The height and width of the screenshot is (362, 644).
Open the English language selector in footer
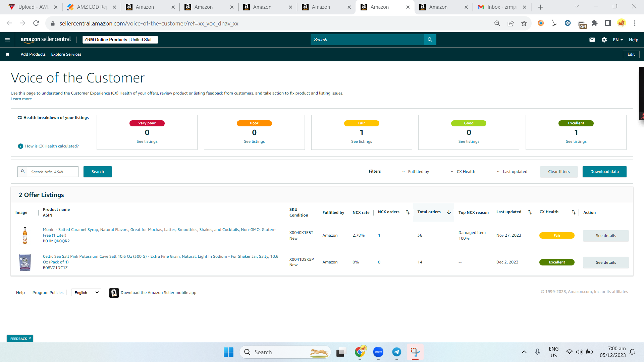(x=86, y=293)
